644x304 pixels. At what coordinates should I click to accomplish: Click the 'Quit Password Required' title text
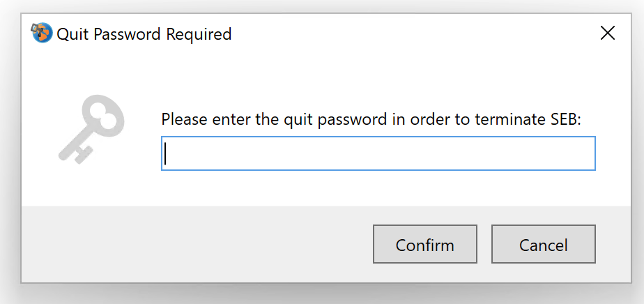click(144, 34)
